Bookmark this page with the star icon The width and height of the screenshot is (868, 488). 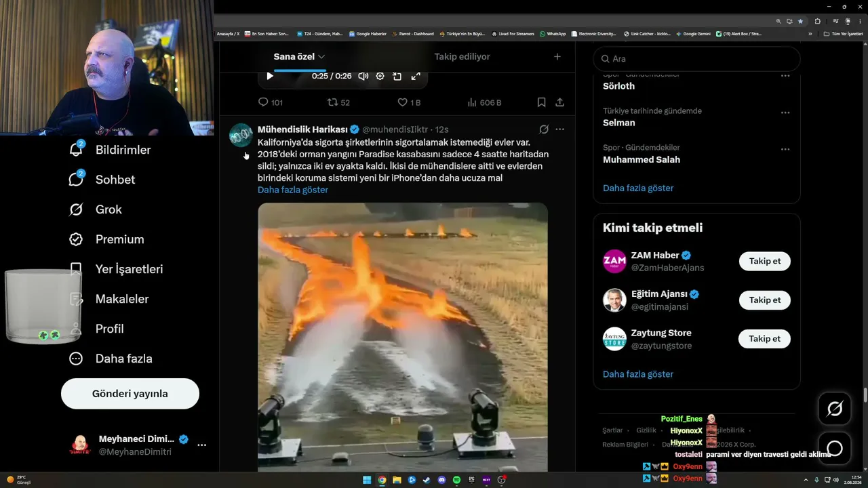click(800, 21)
